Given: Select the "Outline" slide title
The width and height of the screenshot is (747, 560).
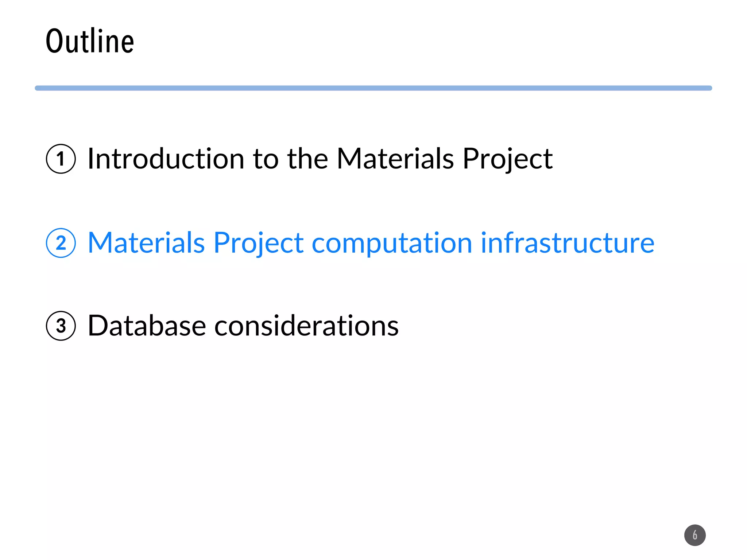Looking at the screenshot, I should coord(90,41).
